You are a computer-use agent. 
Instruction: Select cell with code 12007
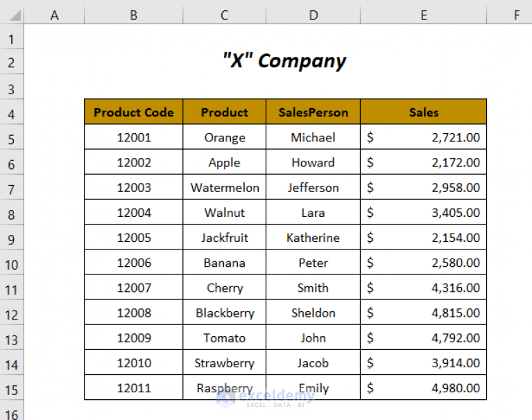tap(134, 288)
